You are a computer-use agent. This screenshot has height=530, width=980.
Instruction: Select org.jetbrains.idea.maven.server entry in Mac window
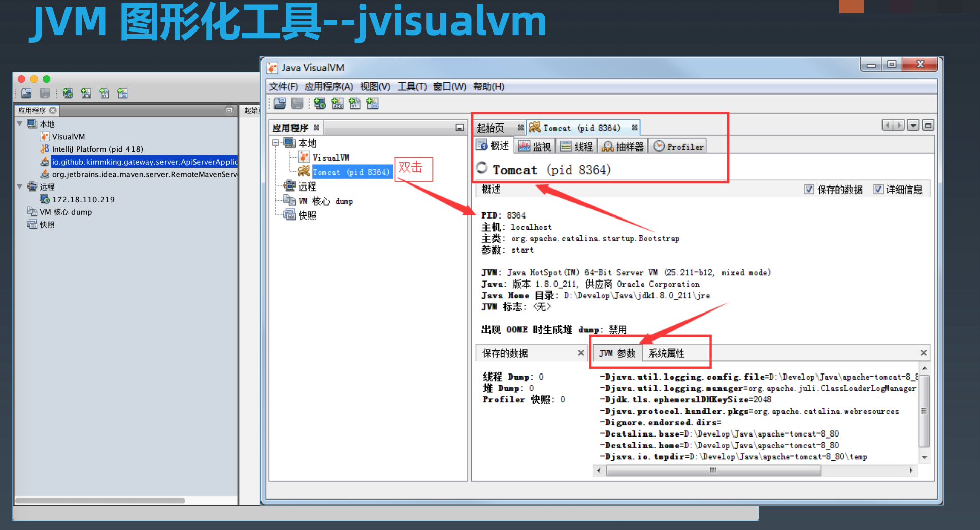pyautogui.click(x=145, y=174)
